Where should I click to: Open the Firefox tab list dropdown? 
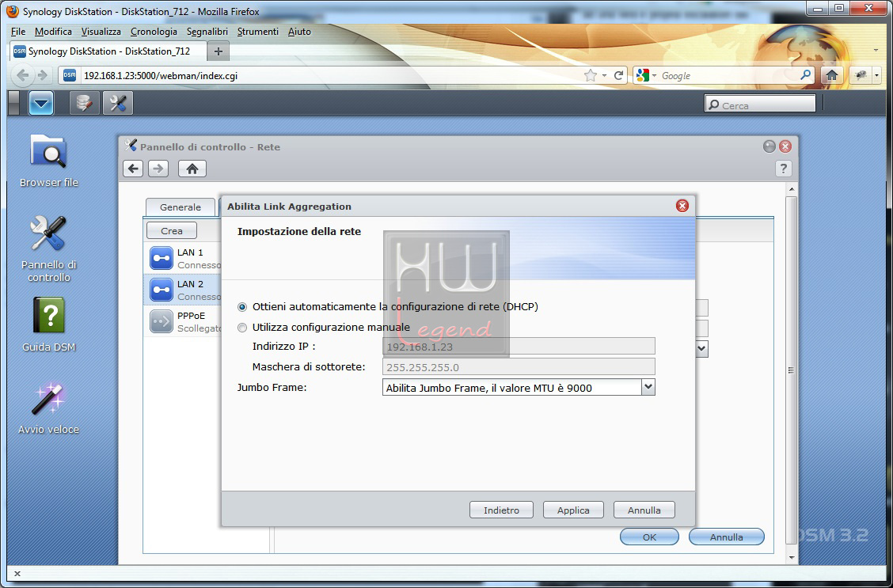tap(876, 51)
